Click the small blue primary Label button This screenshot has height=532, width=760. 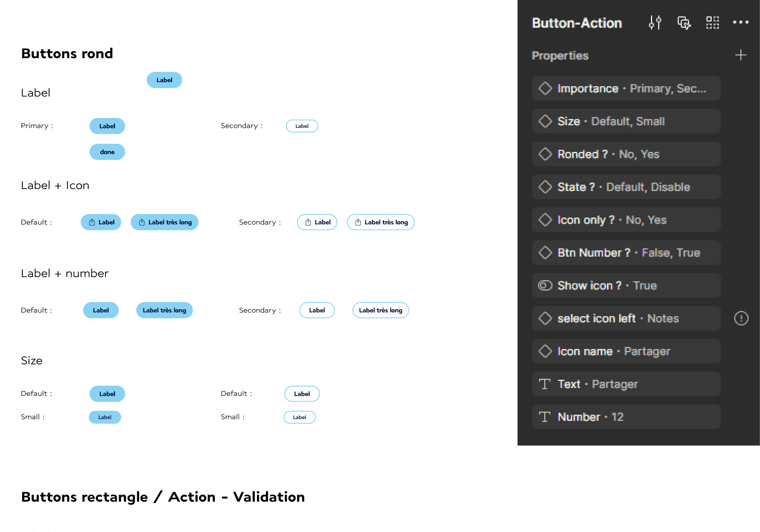(x=105, y=417)
